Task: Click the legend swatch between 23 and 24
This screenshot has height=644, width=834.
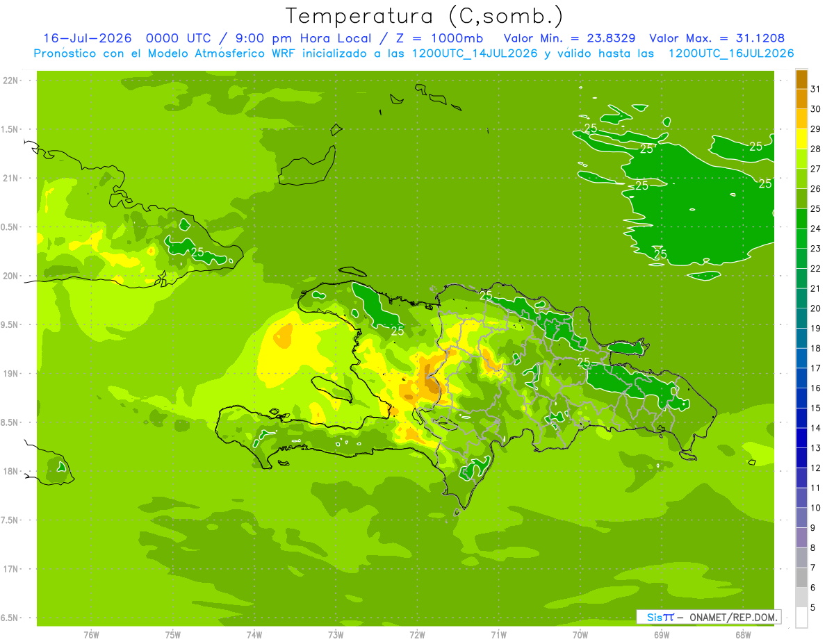Action: [x=801, y=238]
